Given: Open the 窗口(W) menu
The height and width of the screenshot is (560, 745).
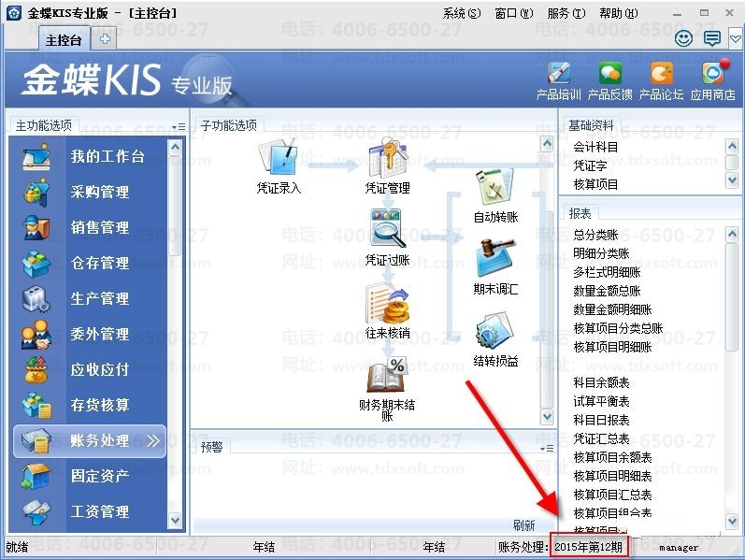Looking at the screenshot, I should tap(513, 13).
